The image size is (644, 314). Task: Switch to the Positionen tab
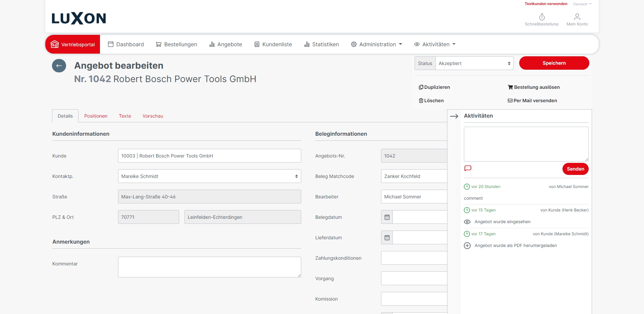(96, 116)
